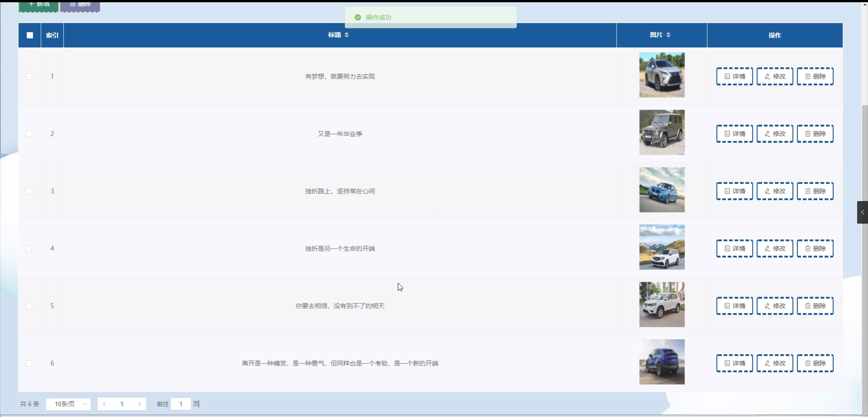The height and width of the screenshot is (417, 868).
Task: Open 详情 for row 4
Action: [735, 248]
